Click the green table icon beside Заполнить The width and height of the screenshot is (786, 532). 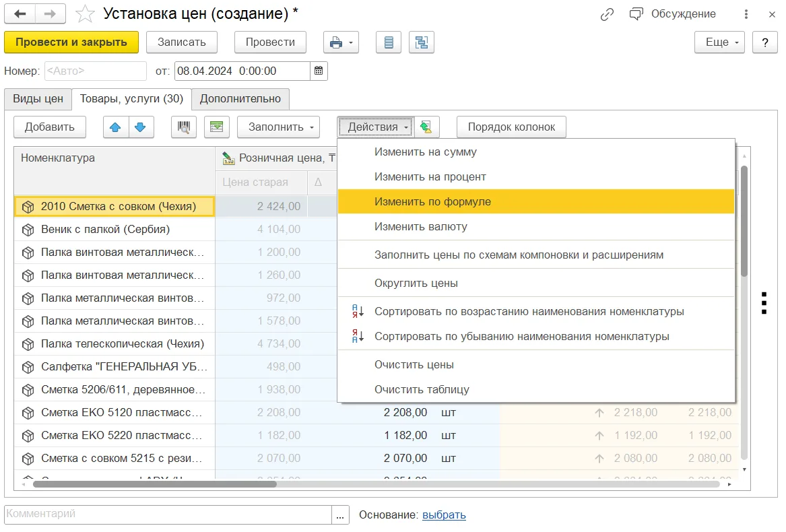coord(217,127)
